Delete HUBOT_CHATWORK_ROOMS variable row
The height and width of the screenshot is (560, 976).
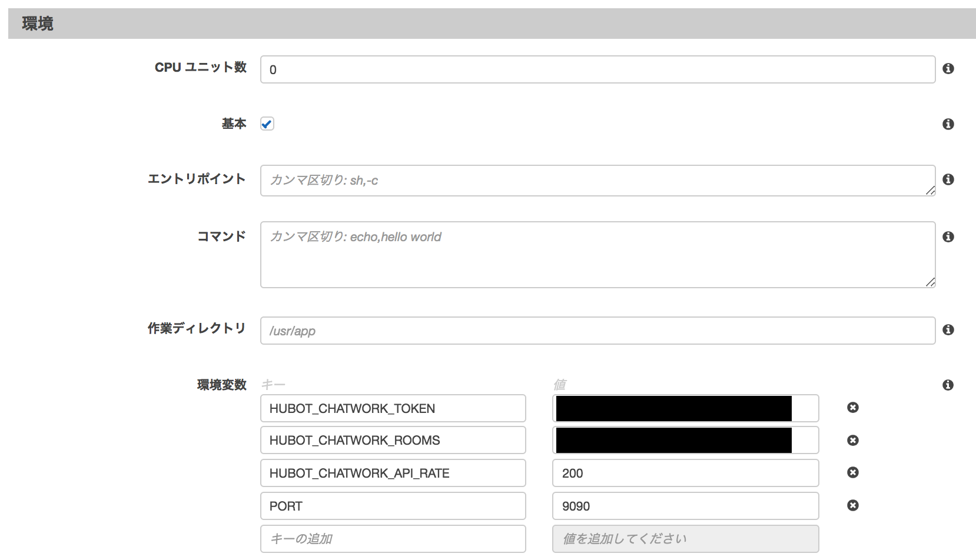tap(852, 441)
